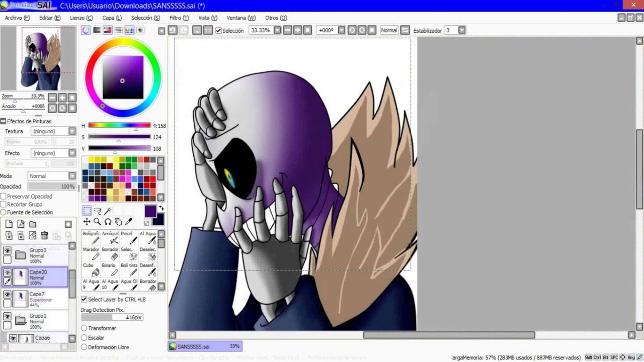Create a new normal layer
Screen dimensions: 644x362
click(x=9, y=224)
